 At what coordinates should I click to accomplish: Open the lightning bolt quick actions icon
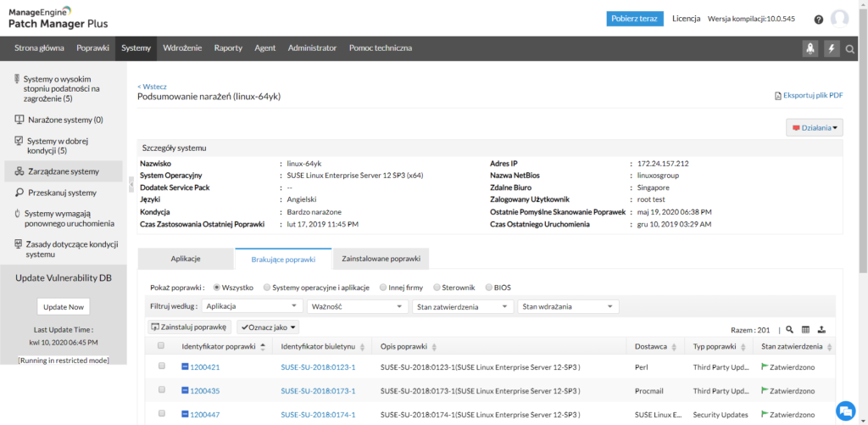[832, 48]
